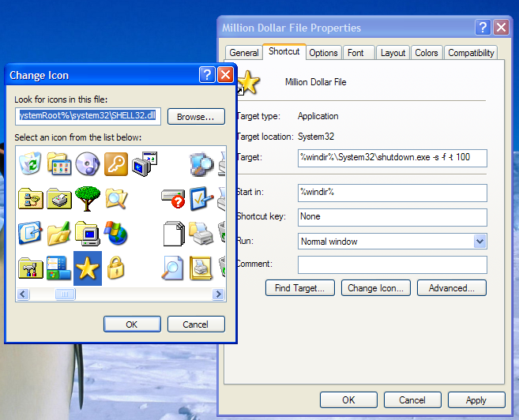Click the Shortcut key field showing None
The width and height of the screenshot is (519, 420).
click(x=393, y=217)
